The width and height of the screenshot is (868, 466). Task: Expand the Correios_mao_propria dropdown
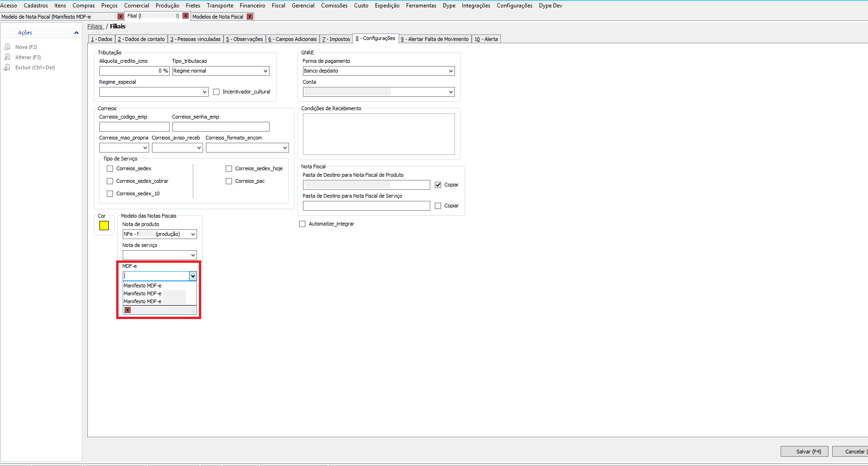pyautogui.click(x=145, y=148)
